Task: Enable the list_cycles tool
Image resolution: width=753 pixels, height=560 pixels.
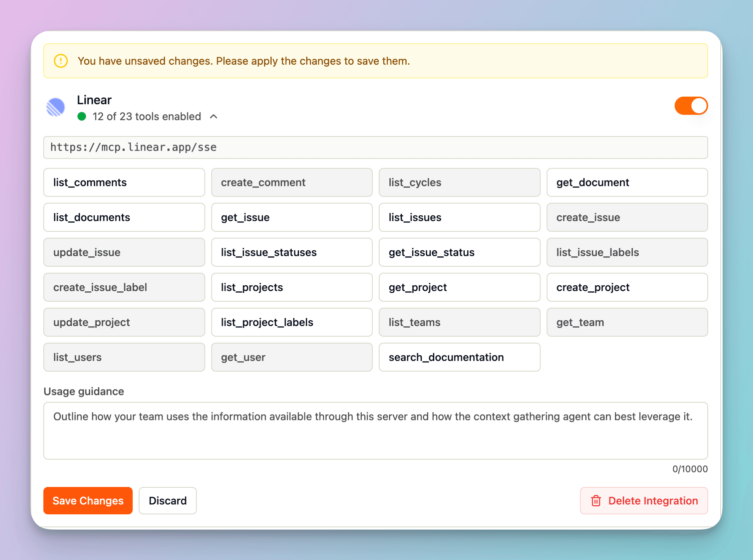Action: tap(459, 183)
